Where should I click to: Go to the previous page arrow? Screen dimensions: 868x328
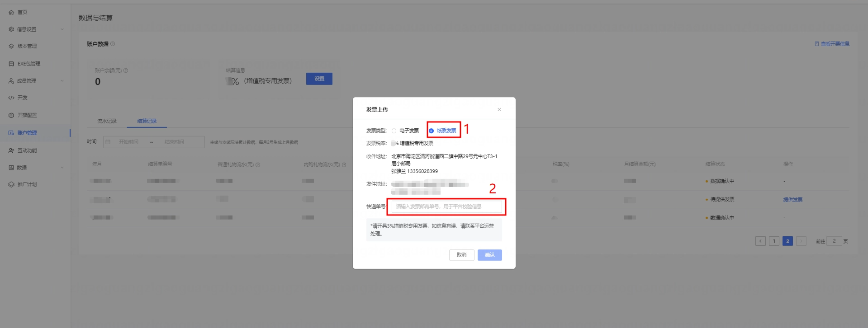click(760, 241)
